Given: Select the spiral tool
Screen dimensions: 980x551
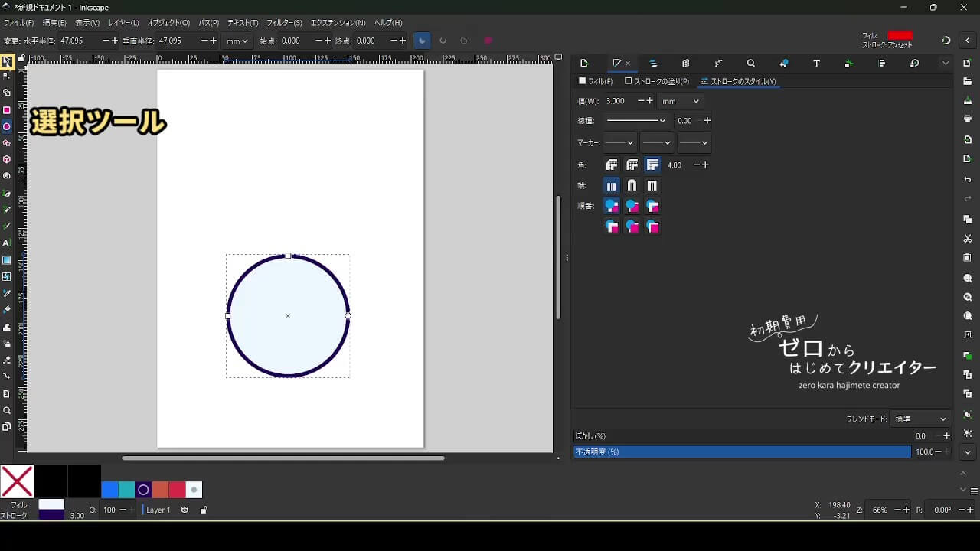Looking at the screenshot, I should [7, 176].
